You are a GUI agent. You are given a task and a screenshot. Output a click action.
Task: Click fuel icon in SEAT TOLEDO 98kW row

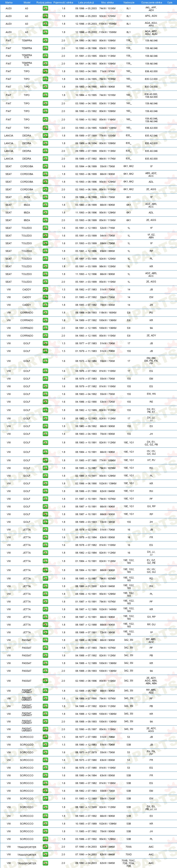pyautogui.click(x=45, y=267)
